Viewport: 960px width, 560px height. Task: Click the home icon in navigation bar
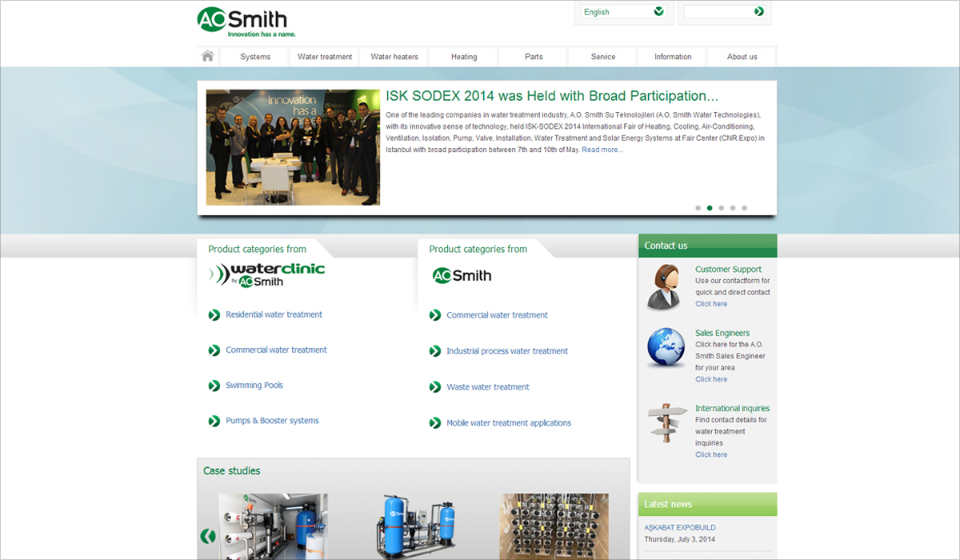(x=208, y=56)
